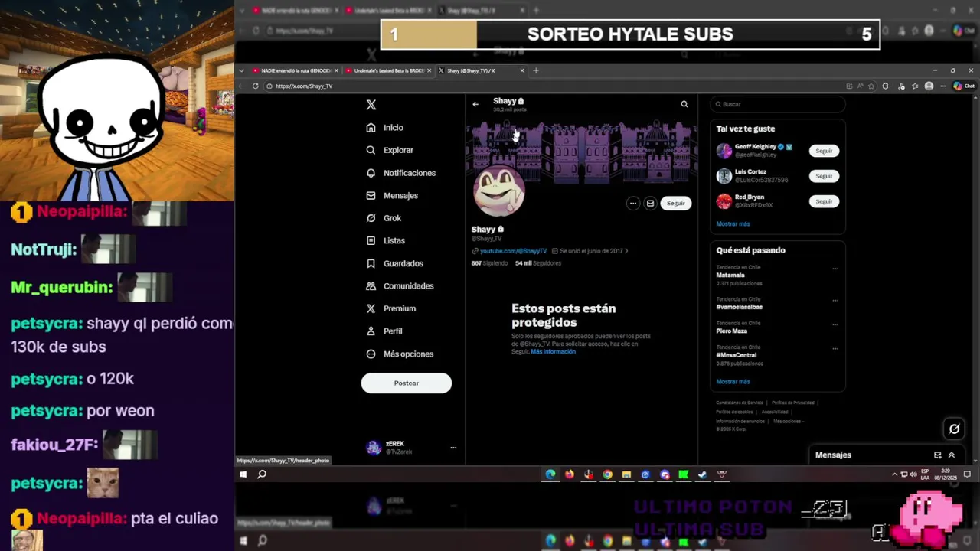Click the browser refresh button
Image resolution: width=980 pixels, height=551 pixels.
(x=256, y=86)
